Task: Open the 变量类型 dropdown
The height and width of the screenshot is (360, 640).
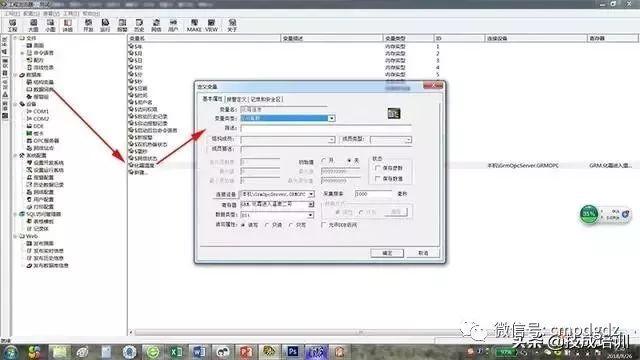Action: (331, 118)
